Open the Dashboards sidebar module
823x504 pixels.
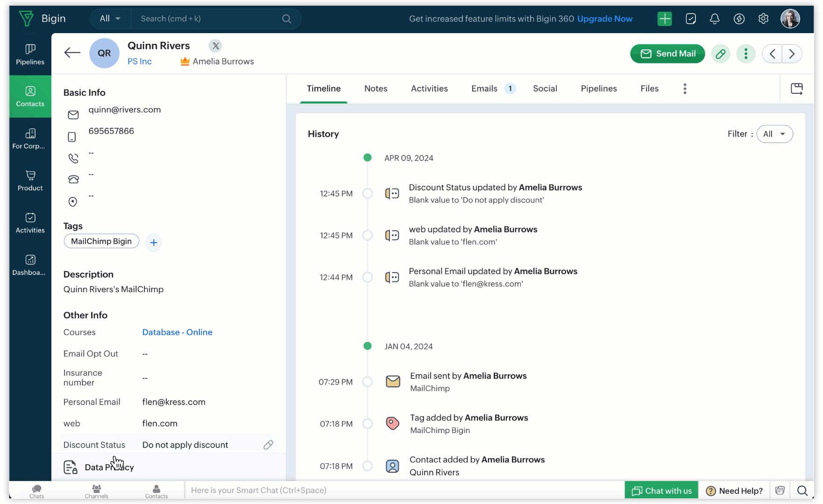(30, 265)
